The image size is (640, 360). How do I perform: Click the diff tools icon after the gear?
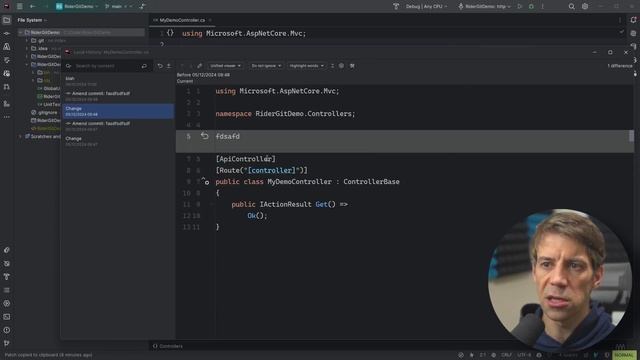pos(352,66)
